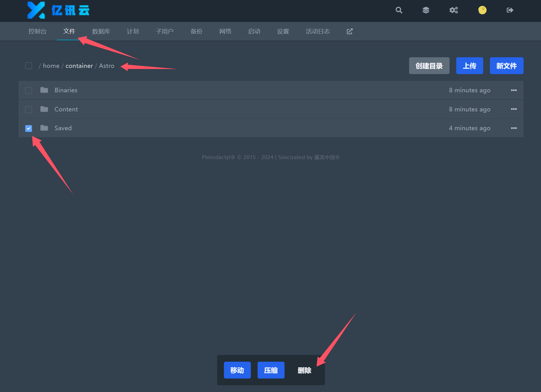Toggle the select-all checkbox beside breadcrumb

(29, 66)
